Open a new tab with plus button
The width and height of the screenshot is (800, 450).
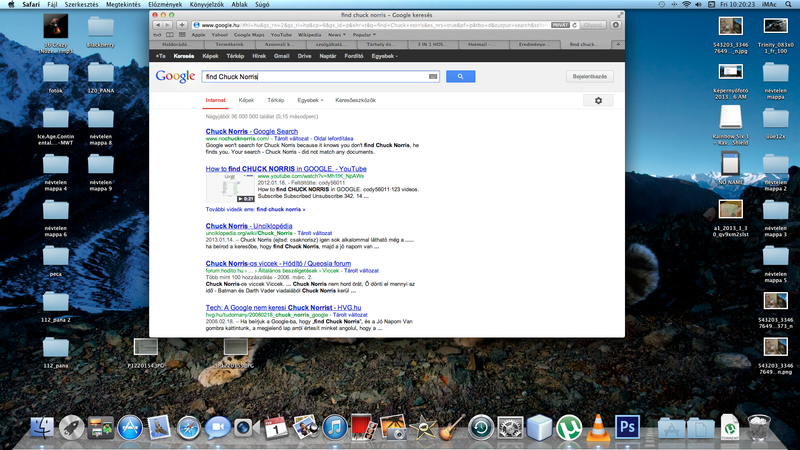[x=618, y=44]
